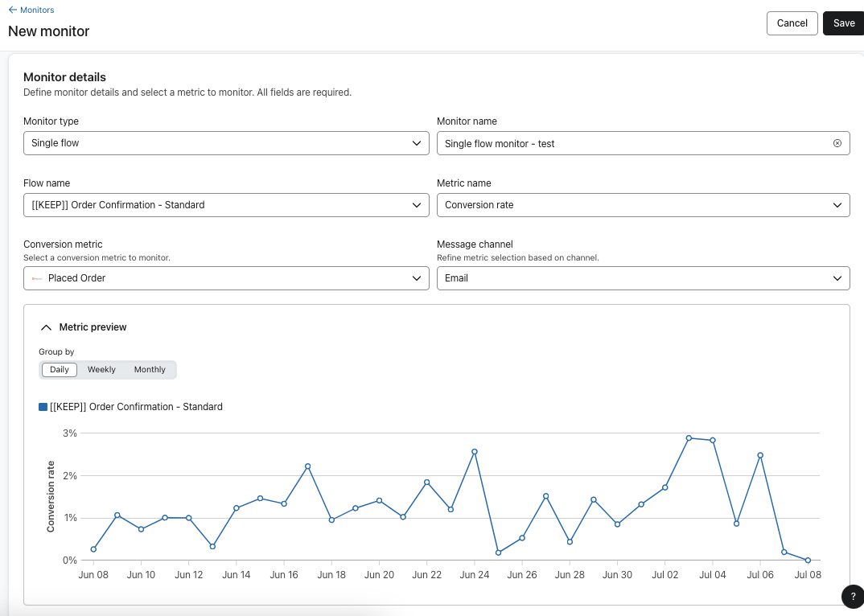Select the Weekly group by option
864x616 pixels.
coord(101,369)
